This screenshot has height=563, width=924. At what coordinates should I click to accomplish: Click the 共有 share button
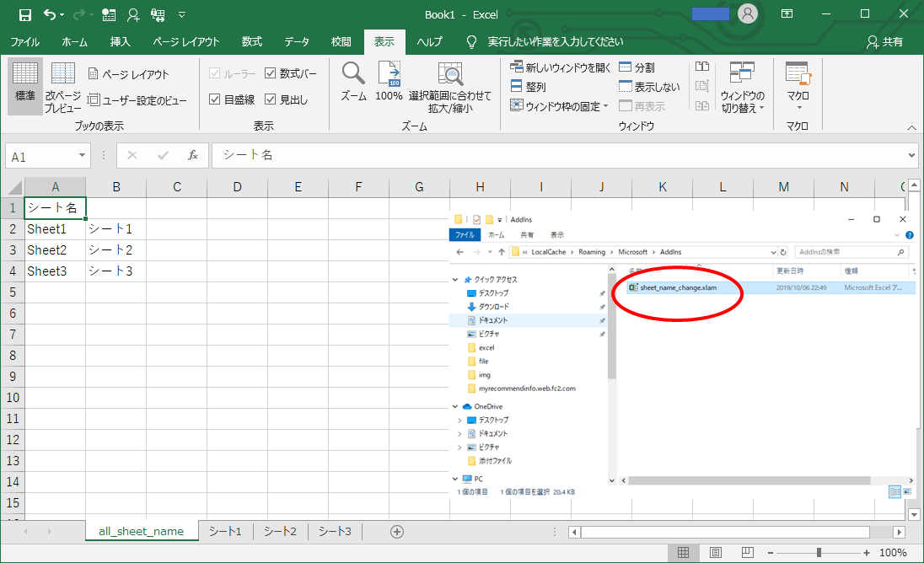[884, 42]
